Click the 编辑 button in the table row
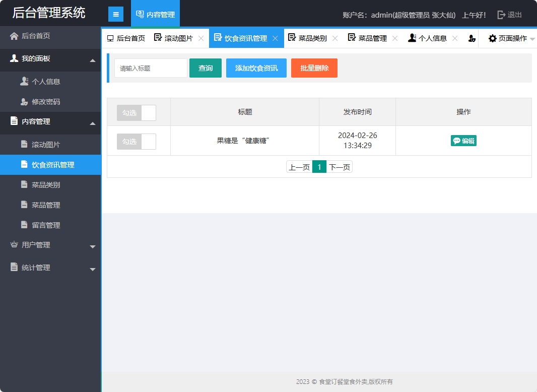Image resolution: width=537 pixels, height=392 pixels. pyautogui.click(x=463, y=141)
